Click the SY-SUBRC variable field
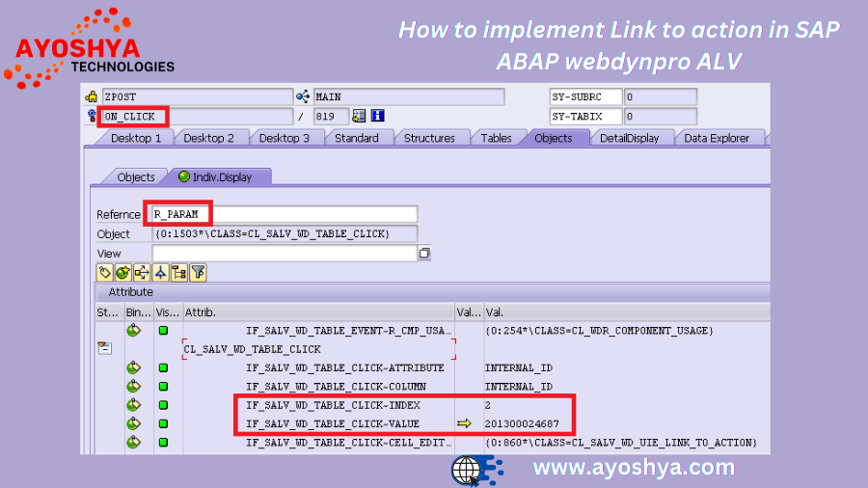868x488 pixels. [x=585, y=96]
